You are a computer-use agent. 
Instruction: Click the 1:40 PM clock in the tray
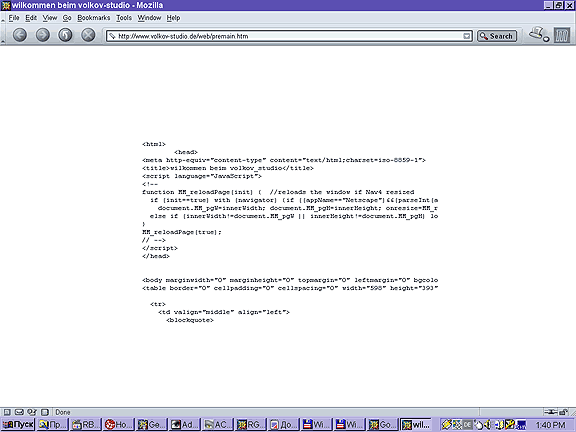point(550,425)
